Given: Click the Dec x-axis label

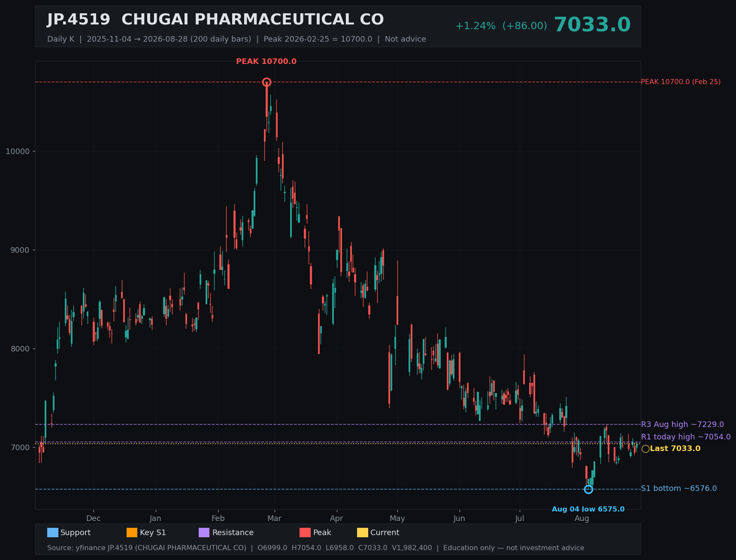Looking at the screenshot, I should pos(94,518).
